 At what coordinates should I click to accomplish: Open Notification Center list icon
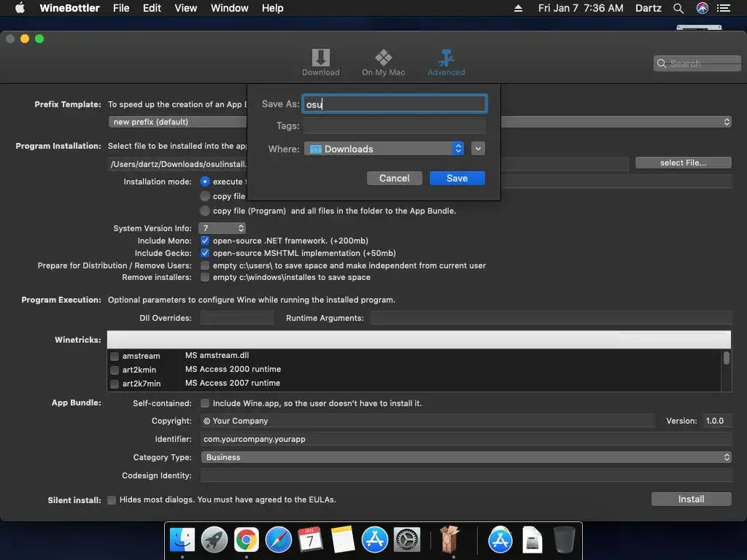click(x=724, y=8)
